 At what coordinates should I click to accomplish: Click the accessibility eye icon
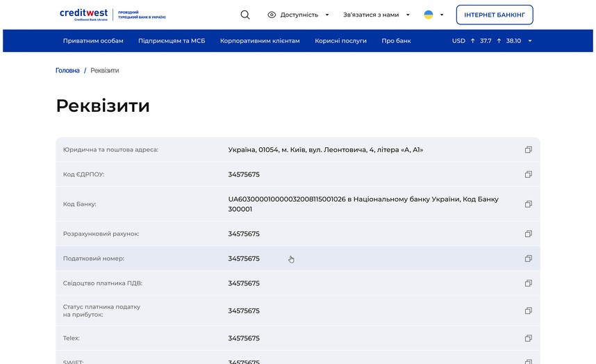(x=272, y=15)
